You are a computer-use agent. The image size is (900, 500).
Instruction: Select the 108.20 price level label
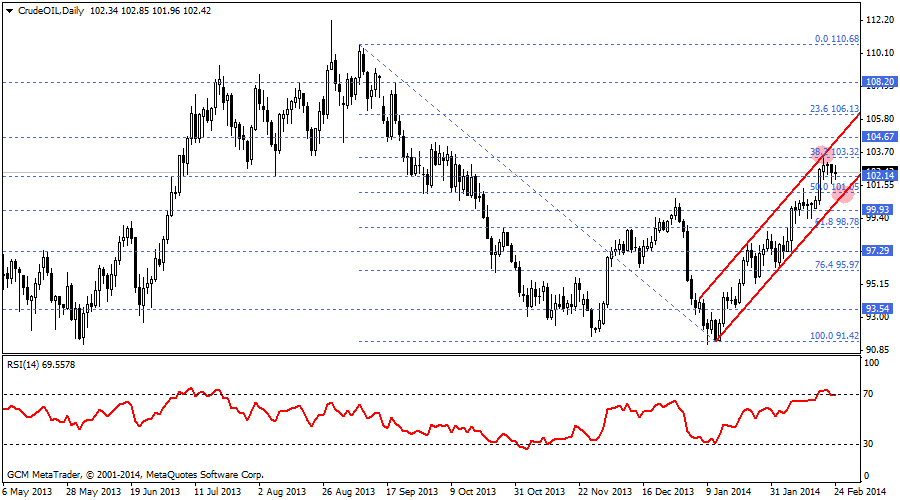pos(877,82)
